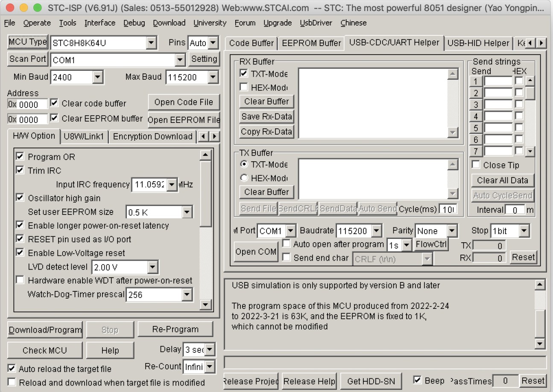
Task: Check Close Tip option
Action: click(476, 165)
